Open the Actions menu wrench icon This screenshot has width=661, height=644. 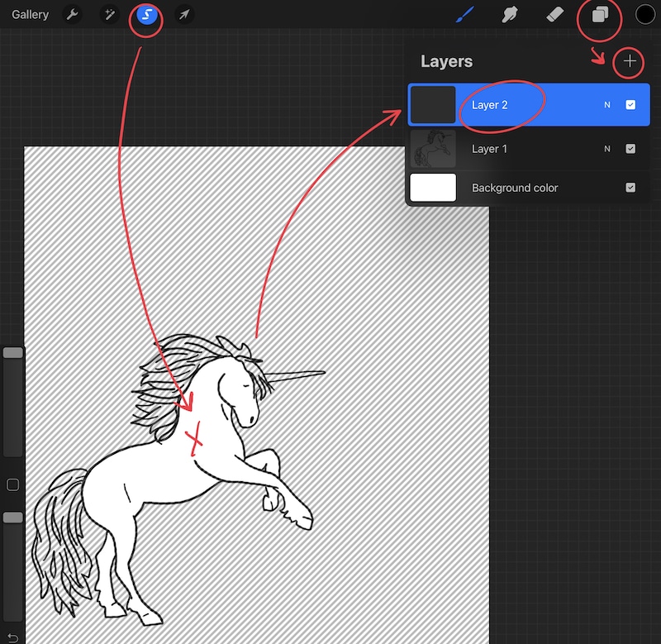74,14
